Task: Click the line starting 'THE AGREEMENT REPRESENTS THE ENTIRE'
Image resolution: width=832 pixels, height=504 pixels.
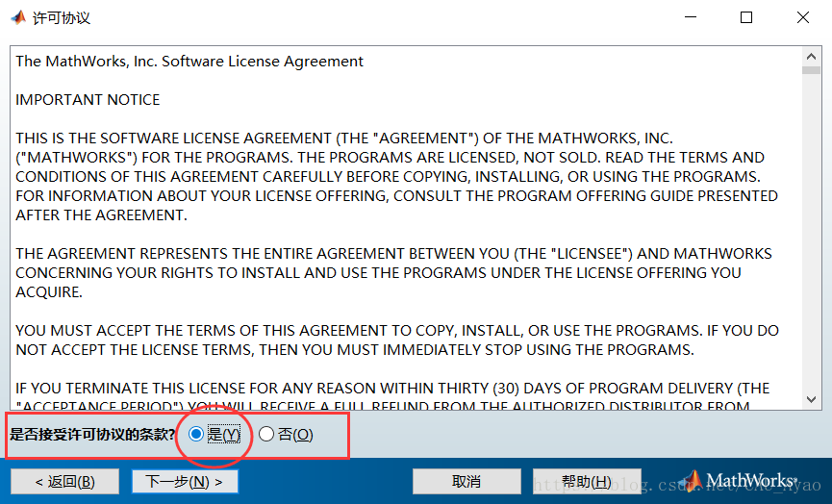Action: (x=393, y=254)
